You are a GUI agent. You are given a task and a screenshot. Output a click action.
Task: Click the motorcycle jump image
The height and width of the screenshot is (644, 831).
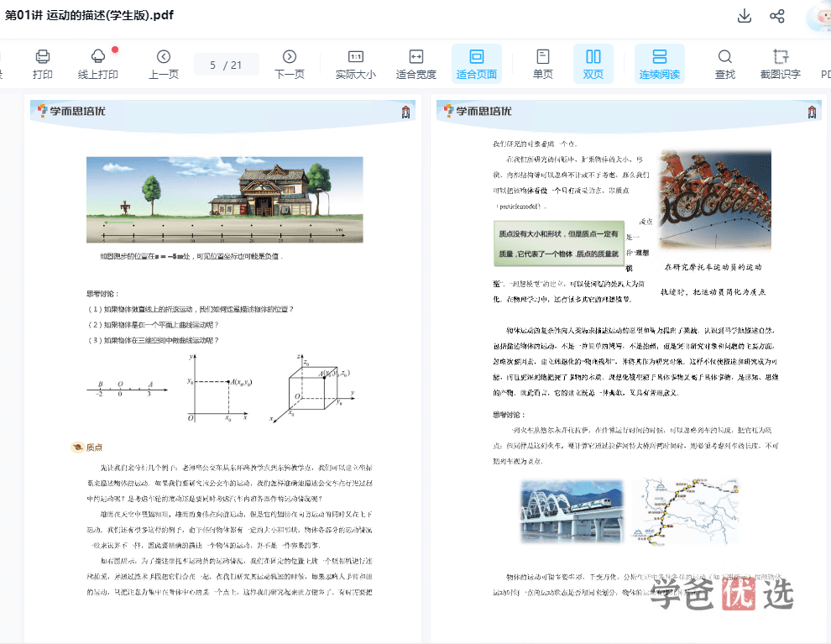tap(714, 199)
